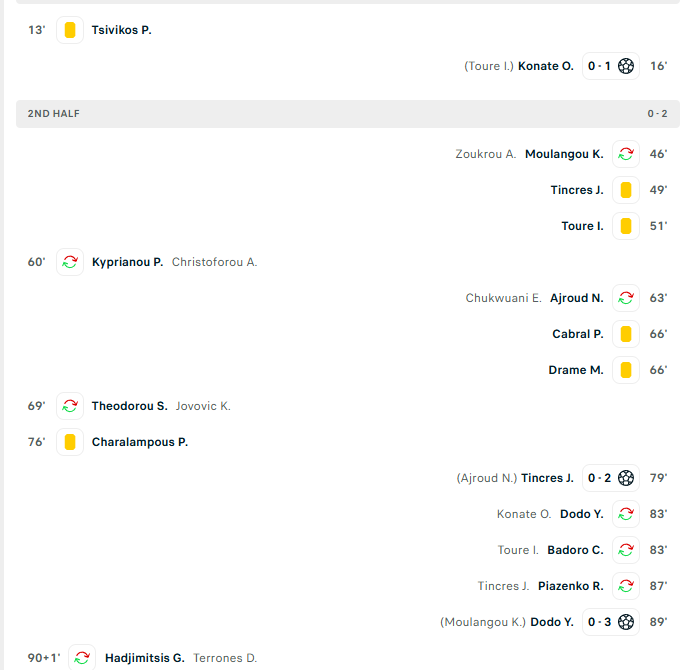Click substituted-out player Christoforou A.
Image resolution: width=691 pixels, height=670 pixels.
(214, 262)
